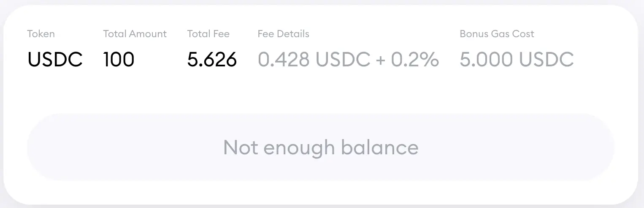Click the USDC unit in the fee details value
The width and height of the screenshot is (644, 208).
pyautogui.click(x=343, y=60)
